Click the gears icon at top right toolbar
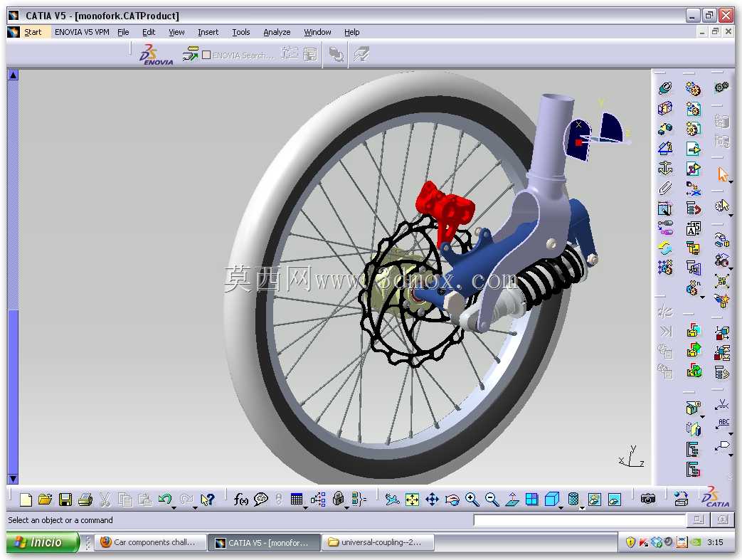The image size is (742, 560). pyautogui.click(x=721, y=87)
